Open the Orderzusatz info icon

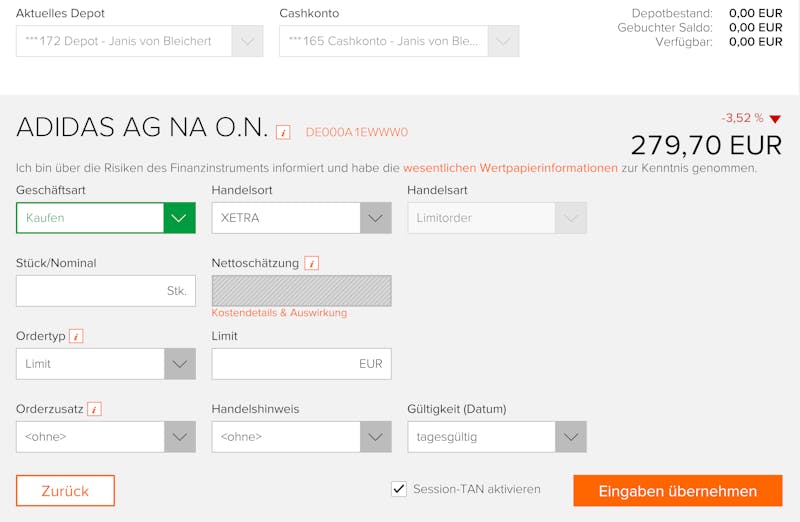pyautogui.click(x=94, y=409)
